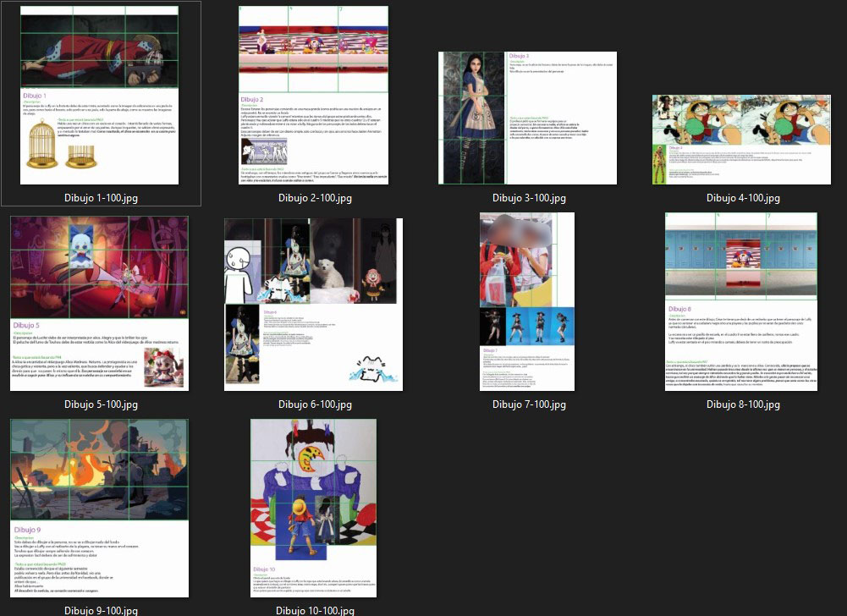This screenshot has width=847, height=616.
Task: Click the filename caption "Dibujo 4-100.jpg"
Action: [743, 198]
